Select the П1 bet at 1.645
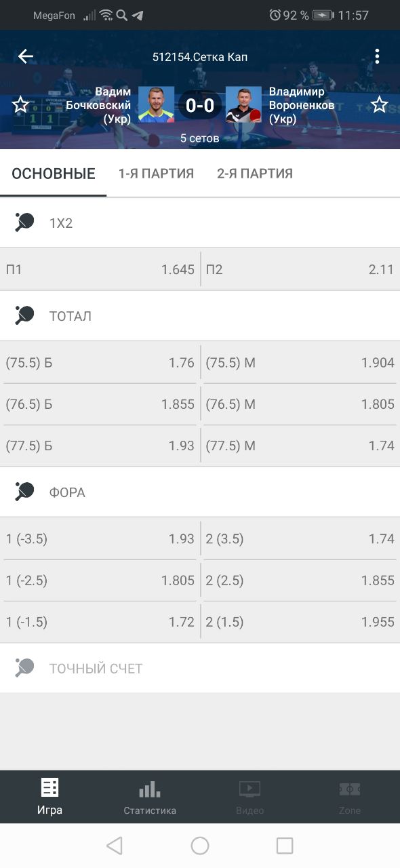 [100, 269]
